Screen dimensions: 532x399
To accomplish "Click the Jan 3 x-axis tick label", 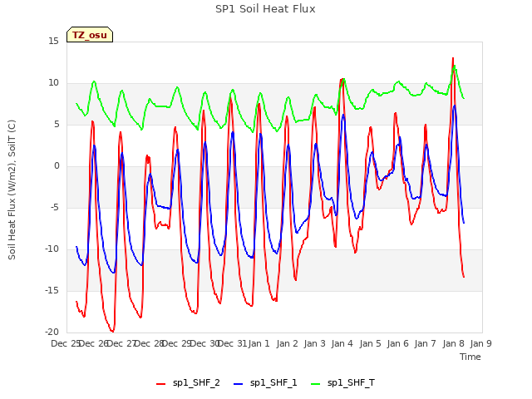I will click(x=314, y=343).
